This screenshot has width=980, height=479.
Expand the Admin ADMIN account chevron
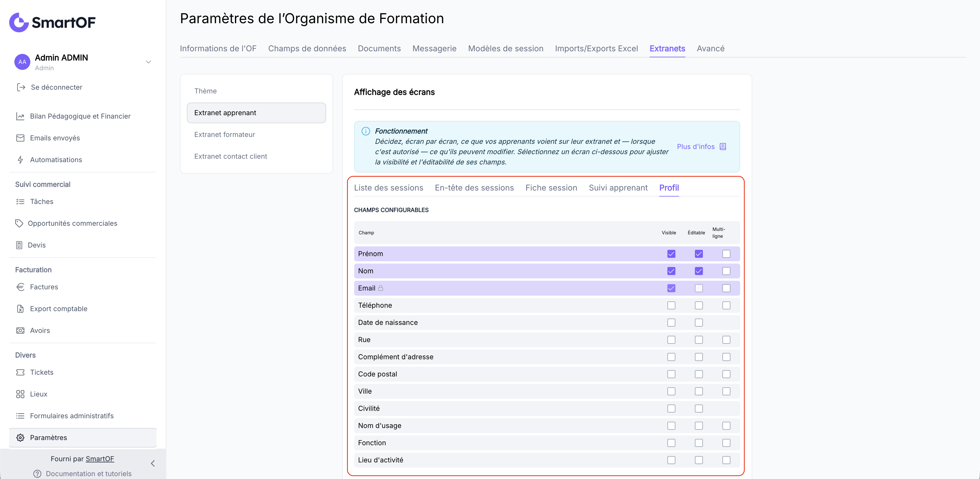[x=148, y=62]
